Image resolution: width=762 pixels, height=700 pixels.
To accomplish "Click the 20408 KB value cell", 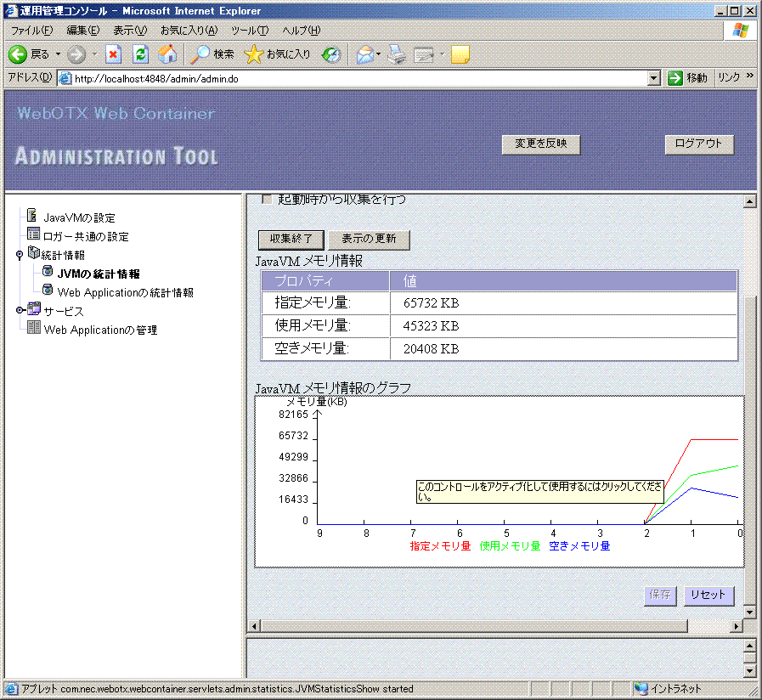I will [564, 348].
